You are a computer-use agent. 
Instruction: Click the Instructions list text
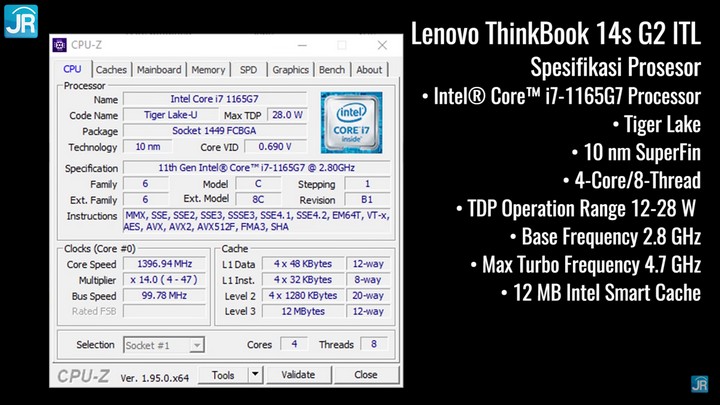click(x=256, y=221)
